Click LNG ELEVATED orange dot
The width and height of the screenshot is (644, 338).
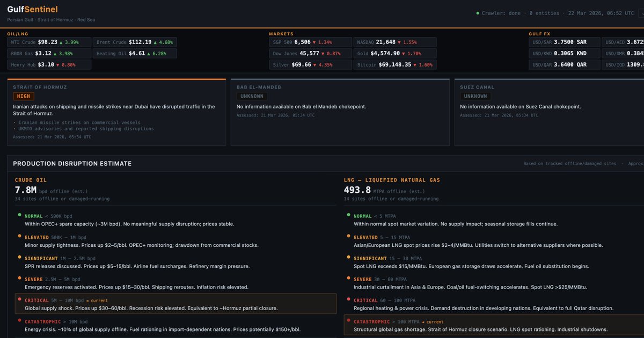tap(348, 236)
